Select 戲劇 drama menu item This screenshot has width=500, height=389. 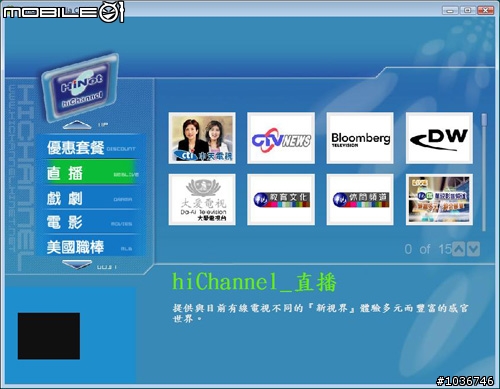pyautogui.click(x=91, y=198)
